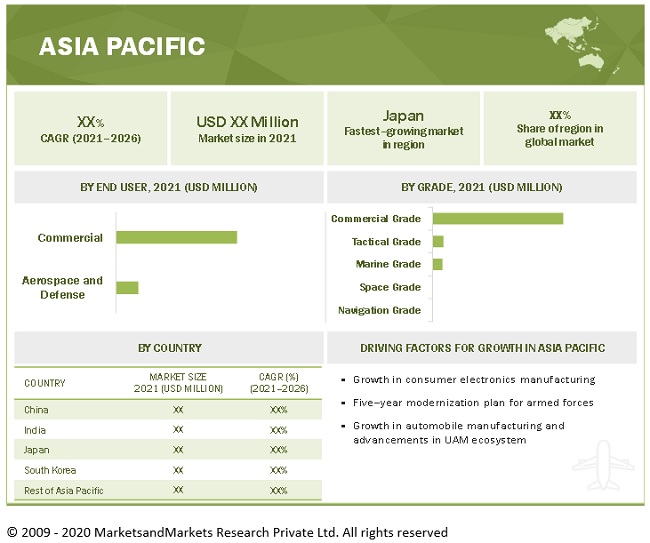Select the Market size in 2021 box
This screenshot has width=650, height=543.
[247, 128]
